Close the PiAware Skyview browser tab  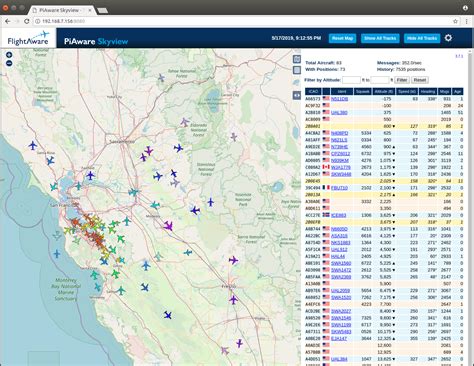click(90, 10)
